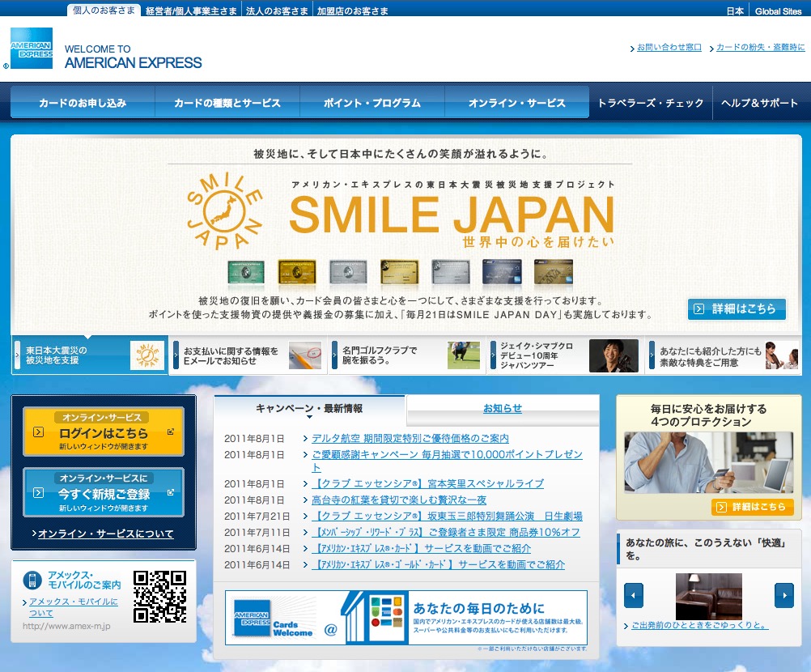
Task: Click the external-window icon on 今すぐ新規ご登録
Action: click(171, 492)
